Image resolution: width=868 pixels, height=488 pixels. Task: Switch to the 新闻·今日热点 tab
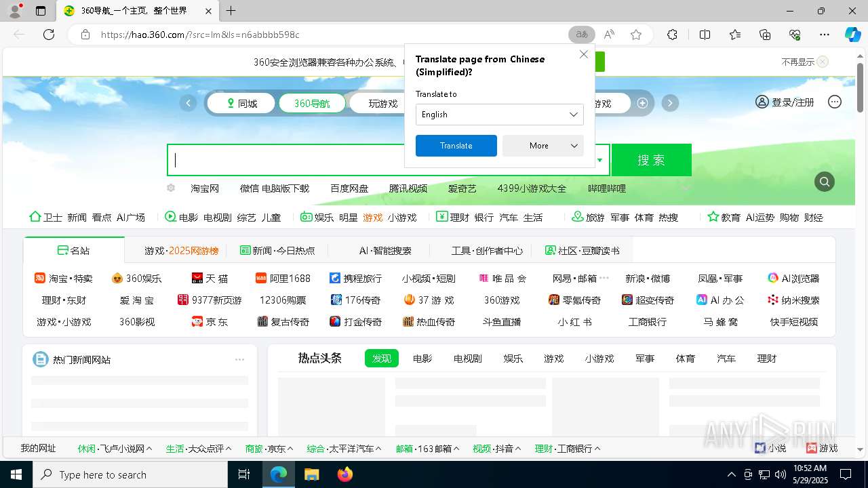(x=277, y=250)
